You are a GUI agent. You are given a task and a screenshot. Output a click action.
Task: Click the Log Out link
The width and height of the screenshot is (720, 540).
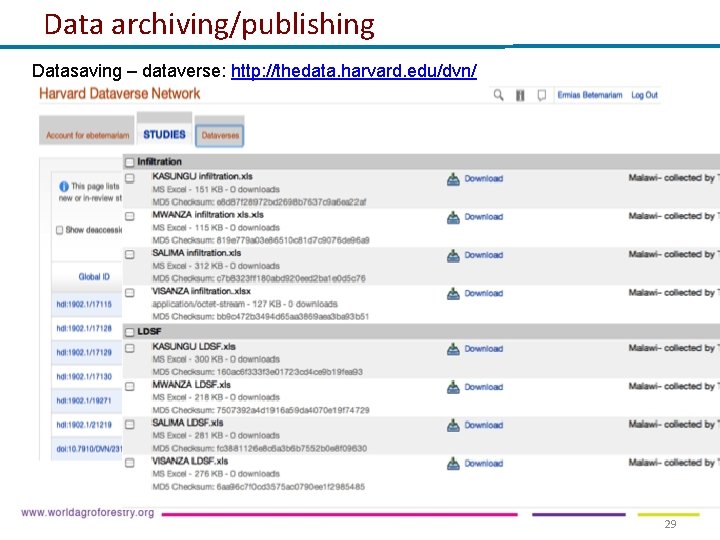644,95
